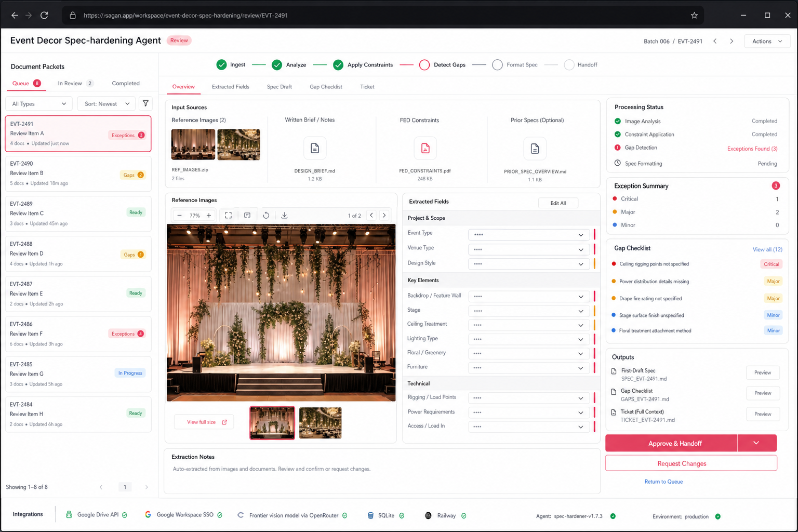Expand the Power Requirements dropdown
798x532 pixels.
tap(529, 413)
